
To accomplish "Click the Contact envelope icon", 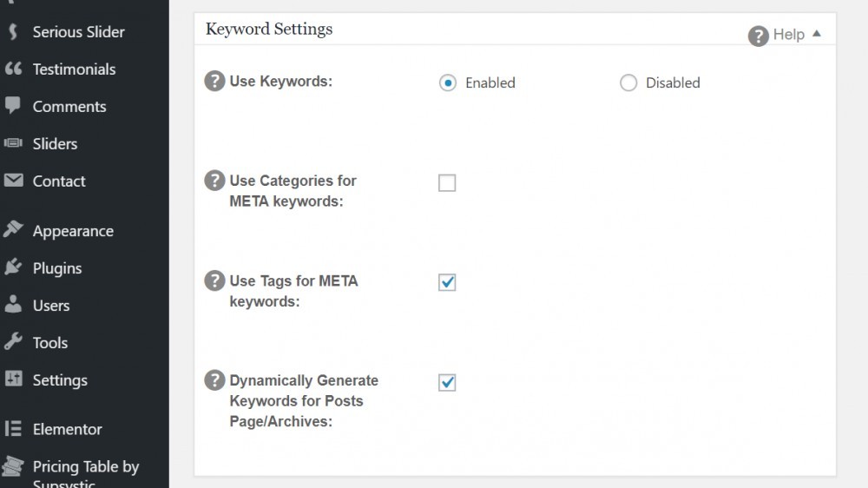I will click(x=13, y=181).
